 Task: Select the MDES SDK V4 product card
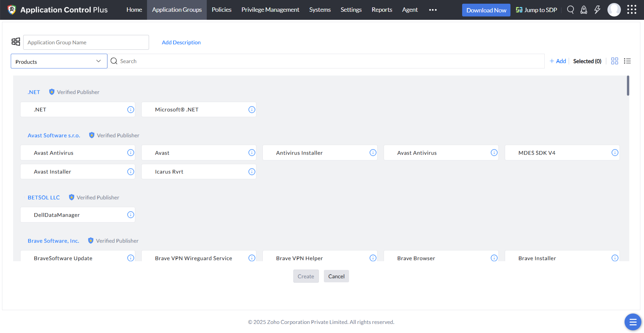coord(562,153)
